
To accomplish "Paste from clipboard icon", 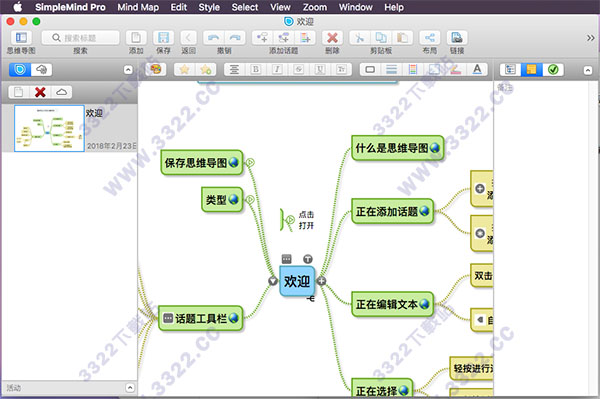I will [x=402, y=37].
